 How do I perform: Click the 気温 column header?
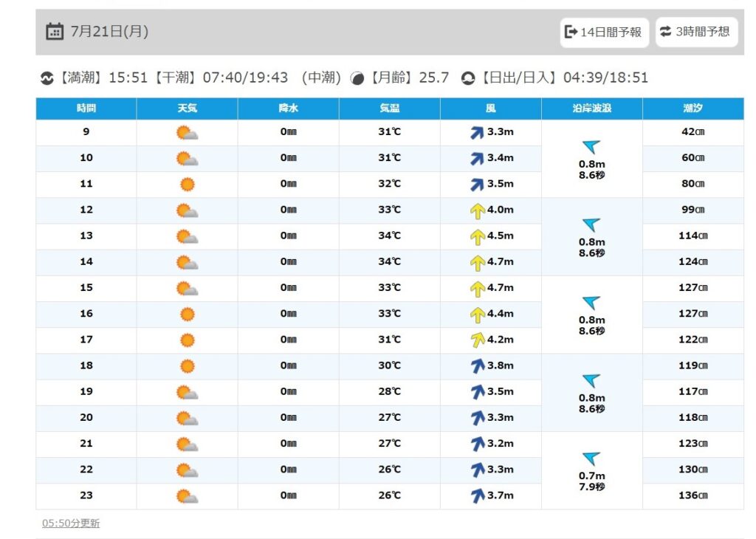[390, 109]
